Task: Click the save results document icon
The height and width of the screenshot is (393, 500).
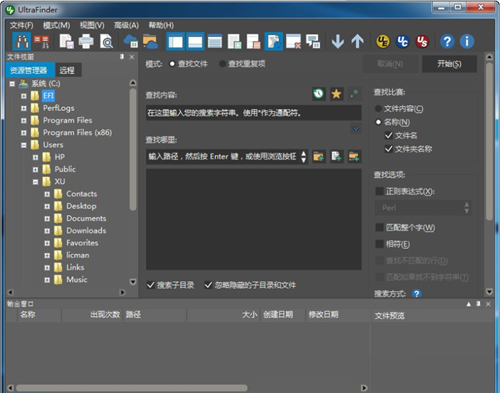Action: [x=67, y=42]
